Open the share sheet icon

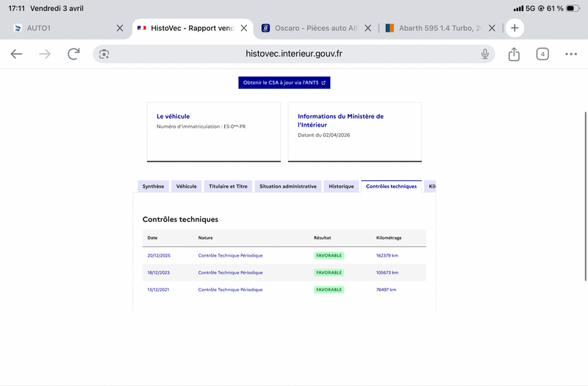514,54
